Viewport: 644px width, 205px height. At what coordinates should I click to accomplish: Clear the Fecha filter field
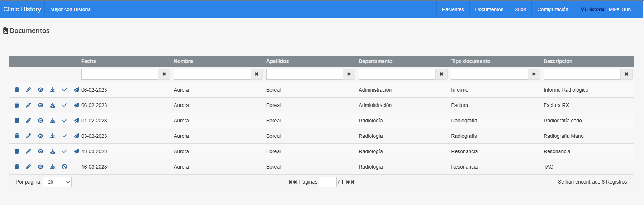point(164,74)
